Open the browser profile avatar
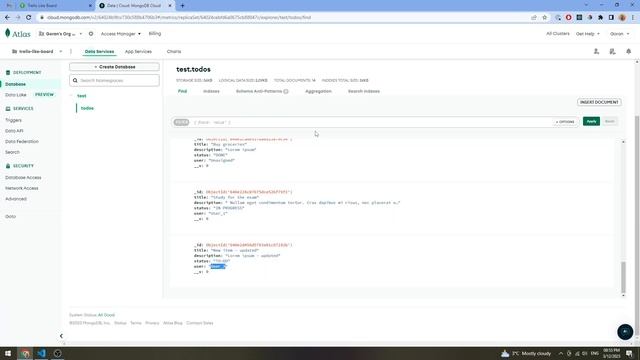640x360 pixels. pyautogui.click(x=622, y=18)
